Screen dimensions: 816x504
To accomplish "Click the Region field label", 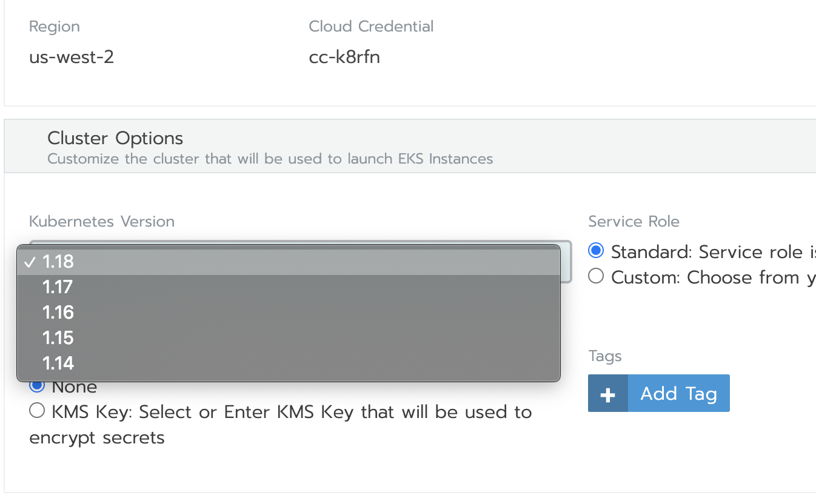I will coord(54,26).
